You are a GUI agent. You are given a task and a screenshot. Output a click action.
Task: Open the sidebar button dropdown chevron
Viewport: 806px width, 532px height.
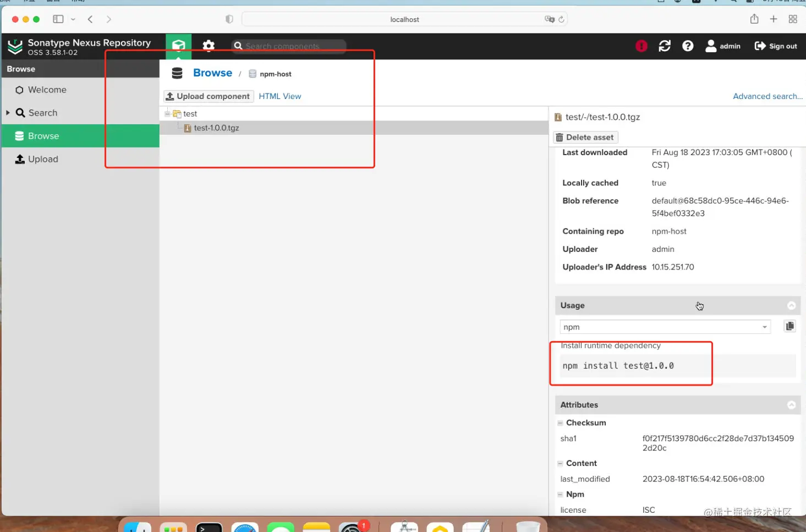point(73,19)
